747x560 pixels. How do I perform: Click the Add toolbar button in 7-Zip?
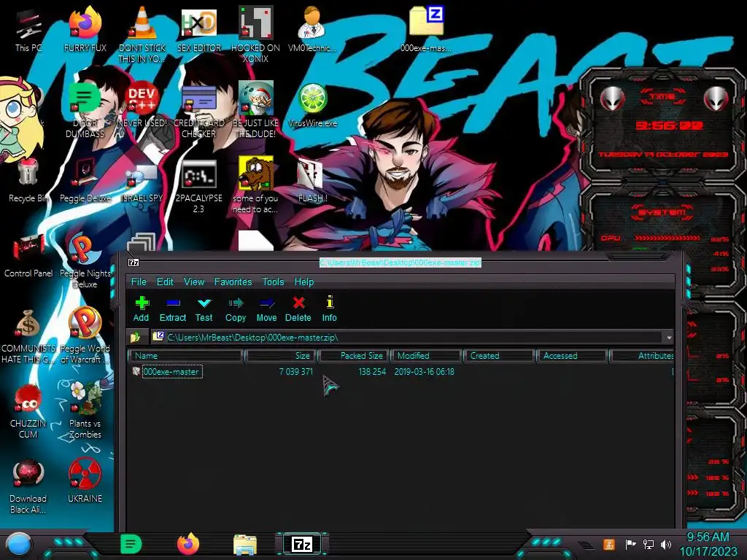click(x=141, y=308)
